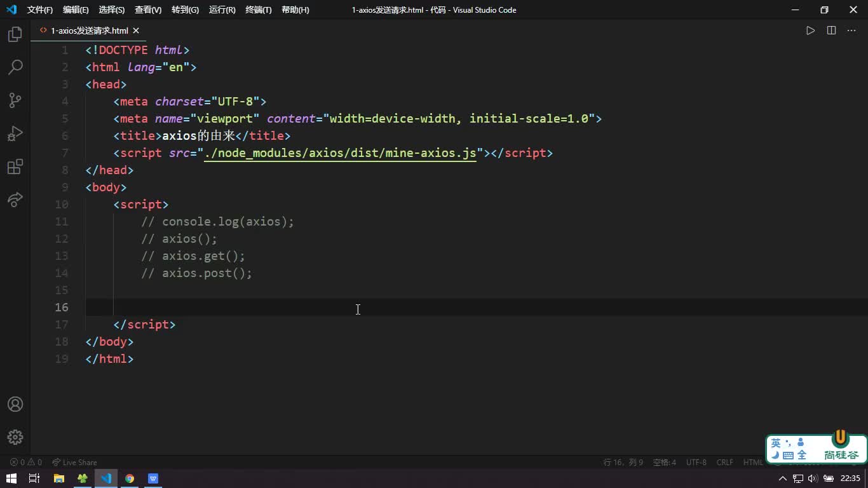Click 行 16, 列 9 cursor position indicator
This screenshot has height=488, width=868.
click(623, 463)
